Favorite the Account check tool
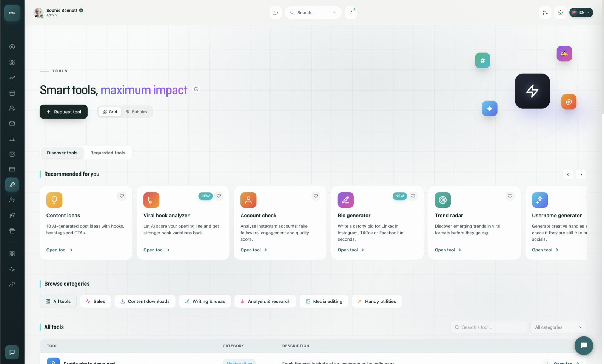 coord(316,196)
